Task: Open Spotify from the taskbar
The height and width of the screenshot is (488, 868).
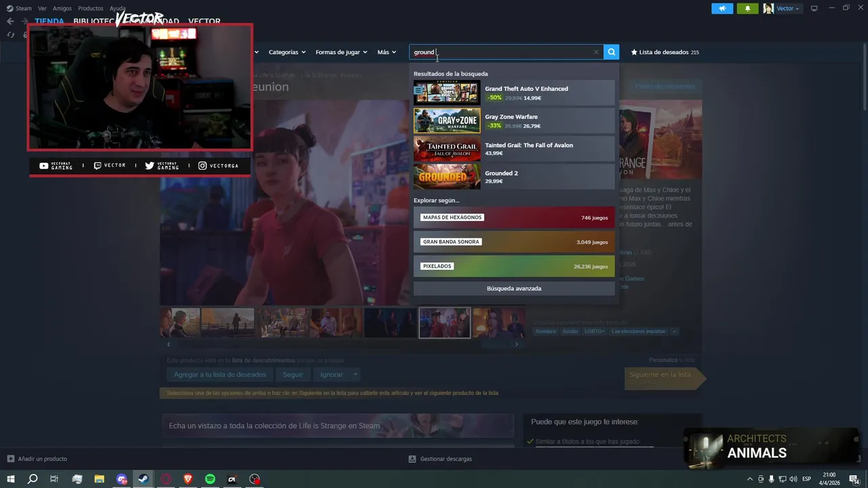Action: pyautogui.click(x=210, y=479)
